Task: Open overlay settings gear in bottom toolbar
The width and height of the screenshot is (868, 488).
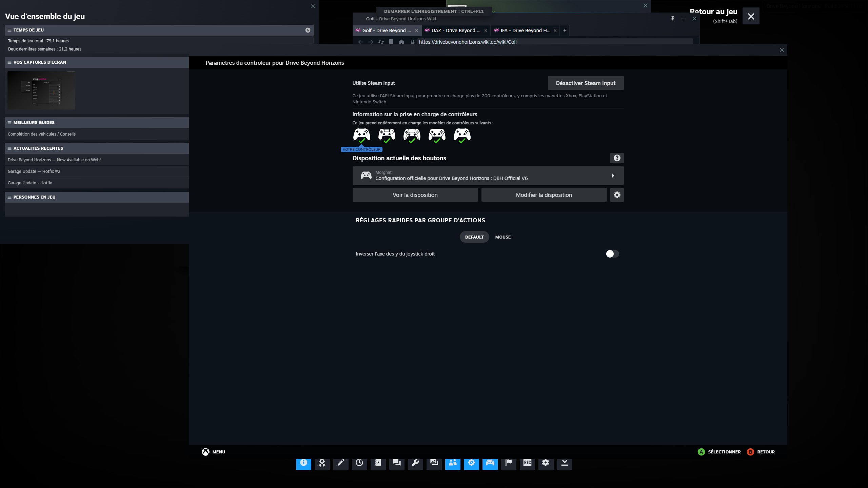Action: 546,463
